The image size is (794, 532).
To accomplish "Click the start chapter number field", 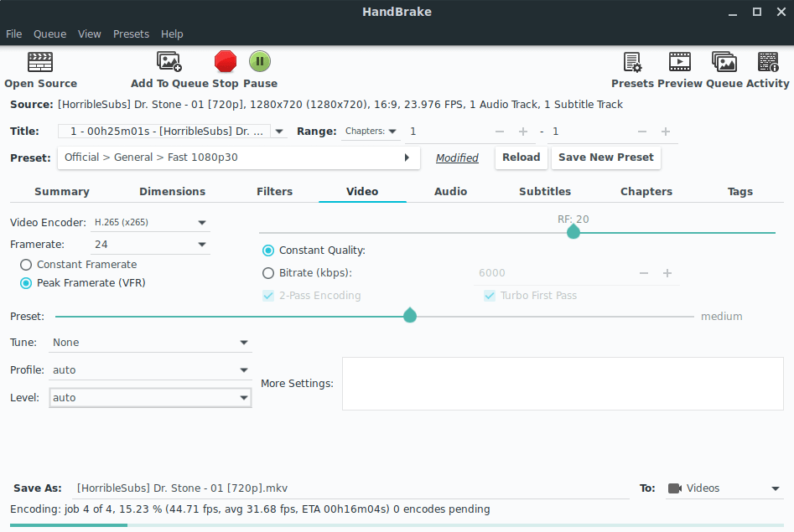I will 448,132.
